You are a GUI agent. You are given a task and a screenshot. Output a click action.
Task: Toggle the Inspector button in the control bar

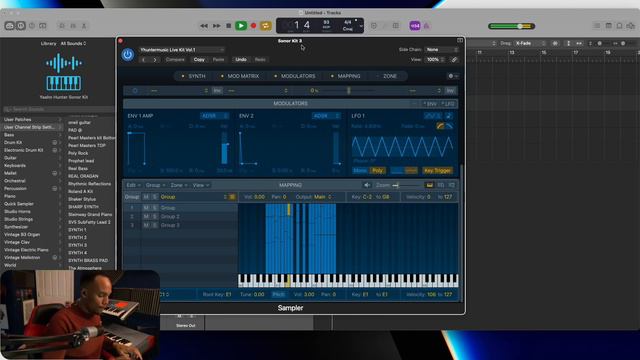20,26
